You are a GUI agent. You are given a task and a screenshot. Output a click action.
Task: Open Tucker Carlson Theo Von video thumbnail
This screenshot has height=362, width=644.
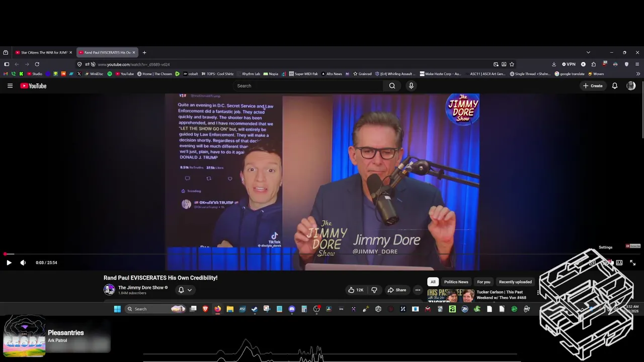click(451, 295)
